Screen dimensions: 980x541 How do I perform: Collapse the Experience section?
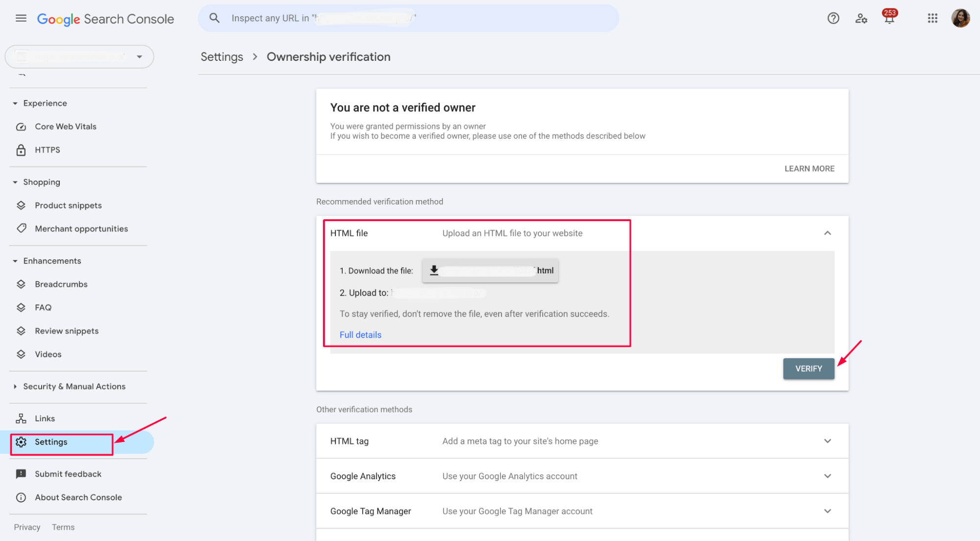[15, 103]
